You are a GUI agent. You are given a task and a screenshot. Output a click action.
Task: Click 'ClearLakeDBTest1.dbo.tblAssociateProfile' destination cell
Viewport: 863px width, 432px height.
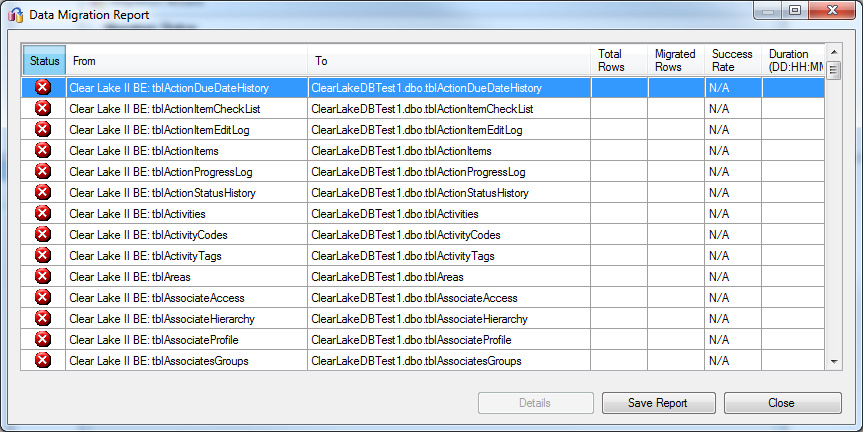coord(449,339)
